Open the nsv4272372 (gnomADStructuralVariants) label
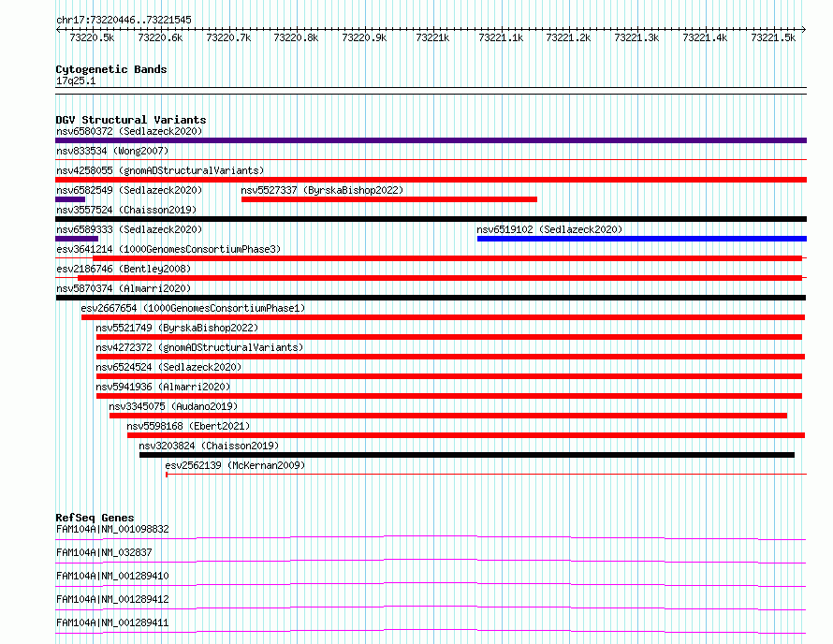The width and height of the screenshot is (833, 644). pos(199,347)
